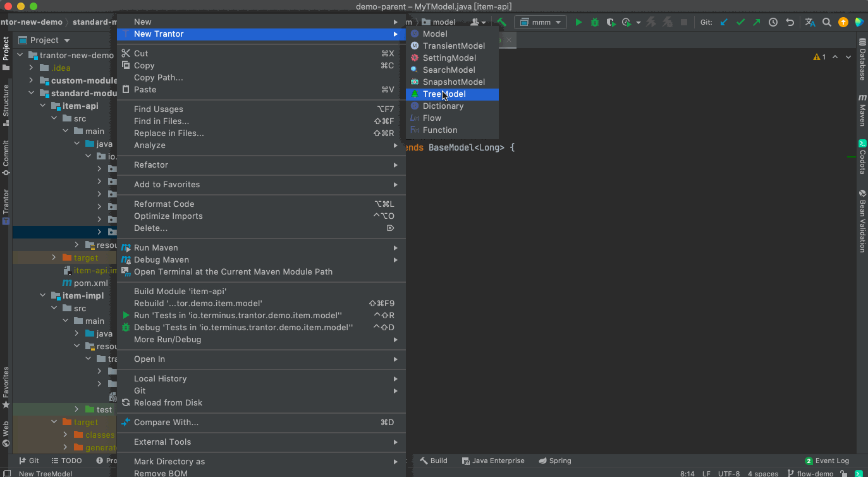Show Git history clock icon

(773, 22)
